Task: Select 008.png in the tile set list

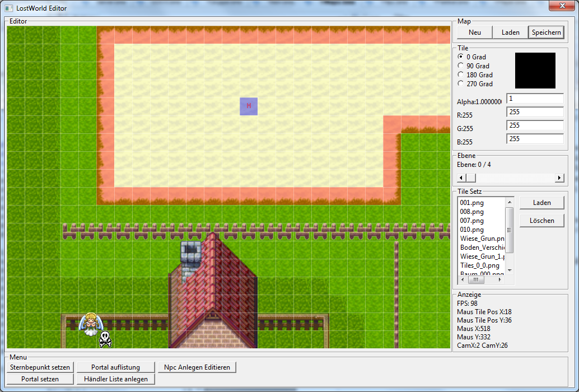Action: pos(471,212)
